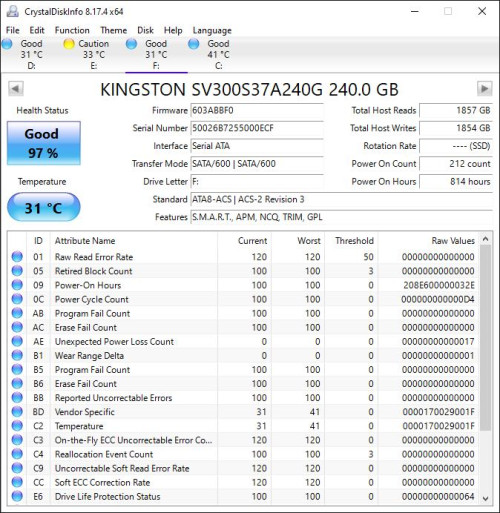Go to previous disk with left arrow

16,89
